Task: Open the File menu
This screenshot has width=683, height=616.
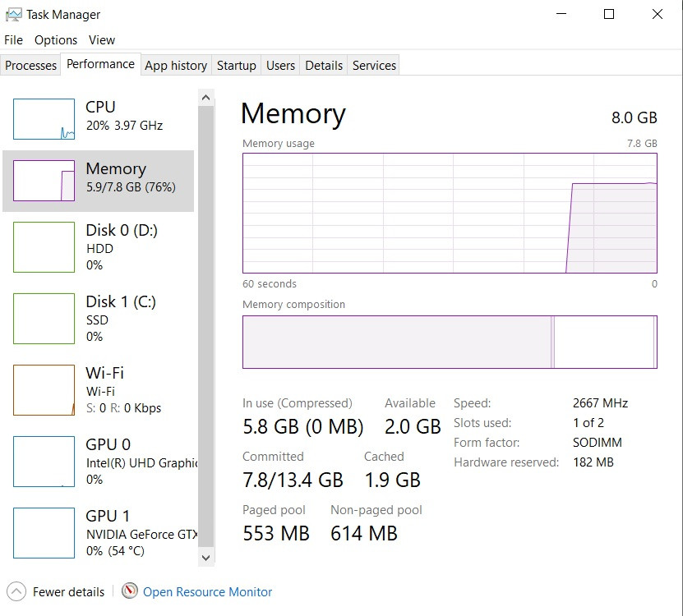Action: (14, 40)
